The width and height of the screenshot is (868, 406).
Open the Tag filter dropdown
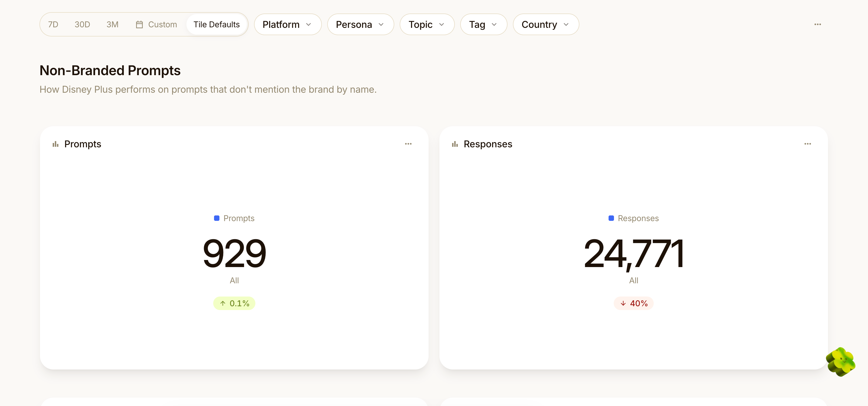483,25
